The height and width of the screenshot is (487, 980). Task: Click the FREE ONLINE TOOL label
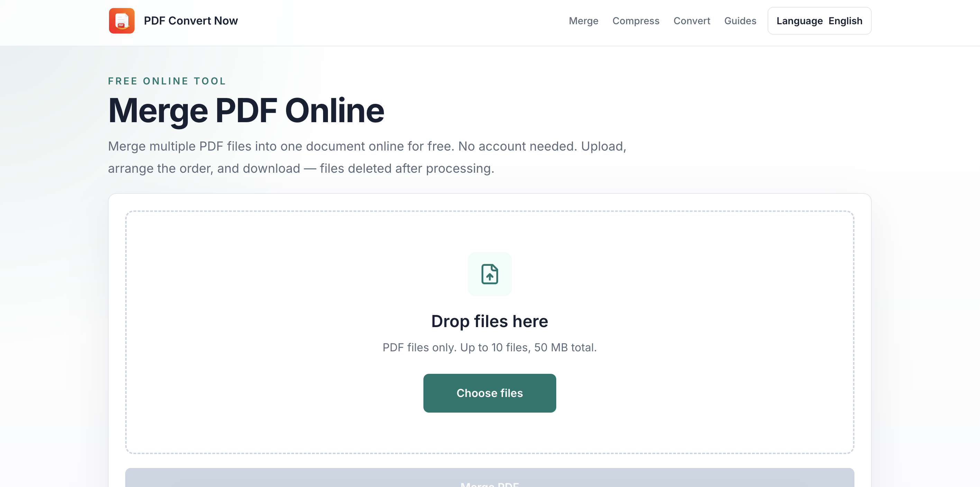click(x=167, y=81)
